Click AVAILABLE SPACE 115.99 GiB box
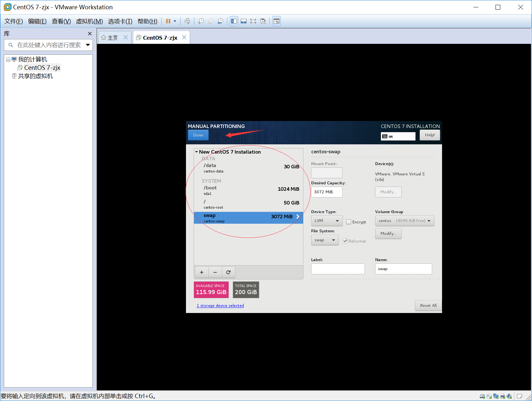The image size is (532, 401). [211, 290]
